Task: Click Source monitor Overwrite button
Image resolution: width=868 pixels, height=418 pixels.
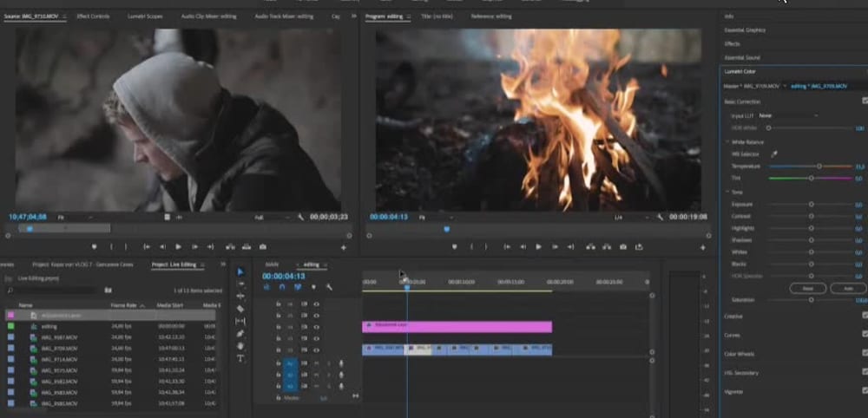Action: click(247, 246)
